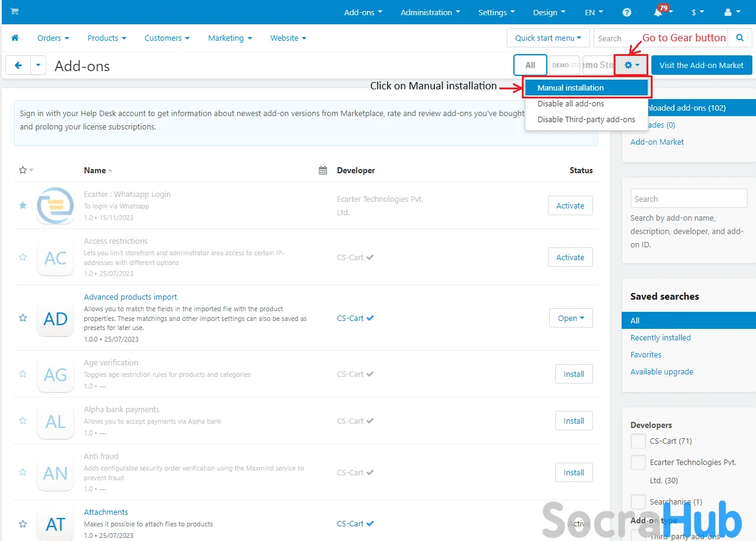
Task: Open the user account dropdown
Action: 732,12
